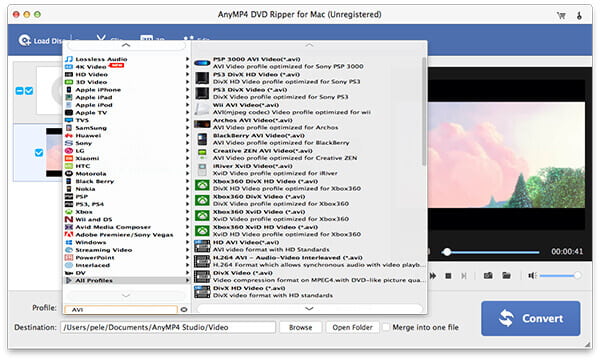The height and width of the screenshot is (360, 600).
Task: Take a snapshot with the camera icon
Action: pyautogui.click(x=488, y=275)
